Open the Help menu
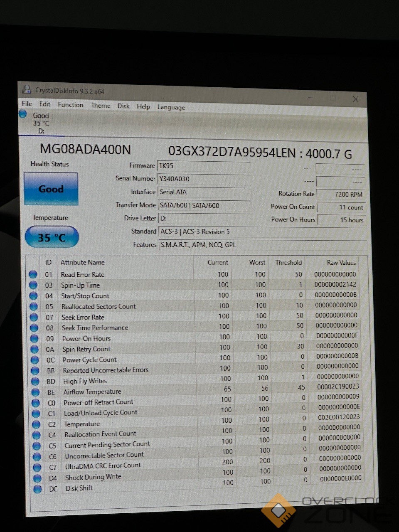 [x=143, y=106]
